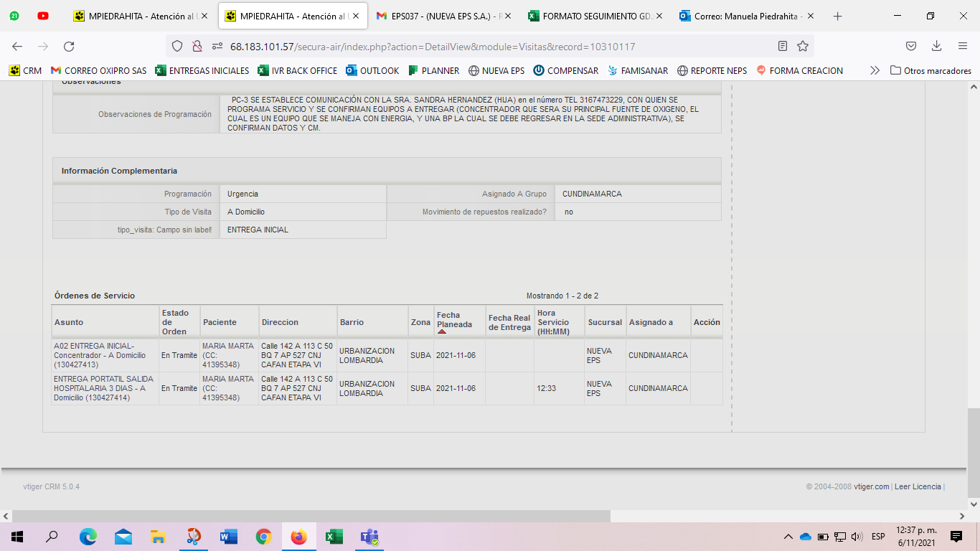Open volume control in system tray
The image size is (980, 551).
coord(857,537)
